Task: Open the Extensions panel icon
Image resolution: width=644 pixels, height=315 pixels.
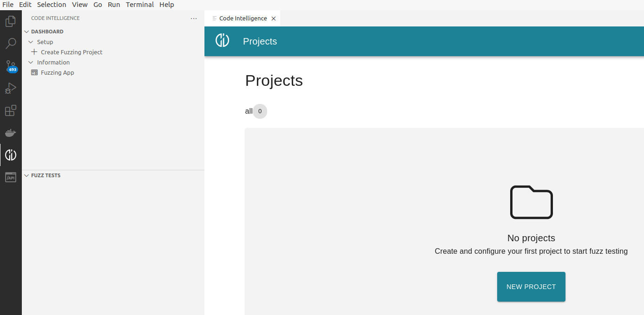Action: click(10, 110)
